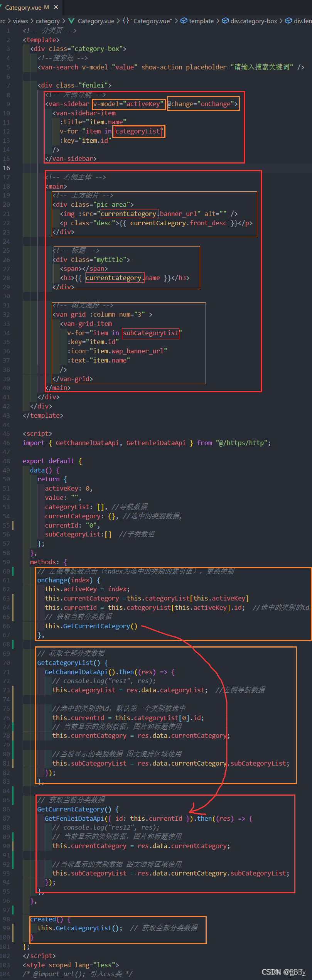
Task: Click the GetChannelDataApi().then line
Action: [110, 672]
